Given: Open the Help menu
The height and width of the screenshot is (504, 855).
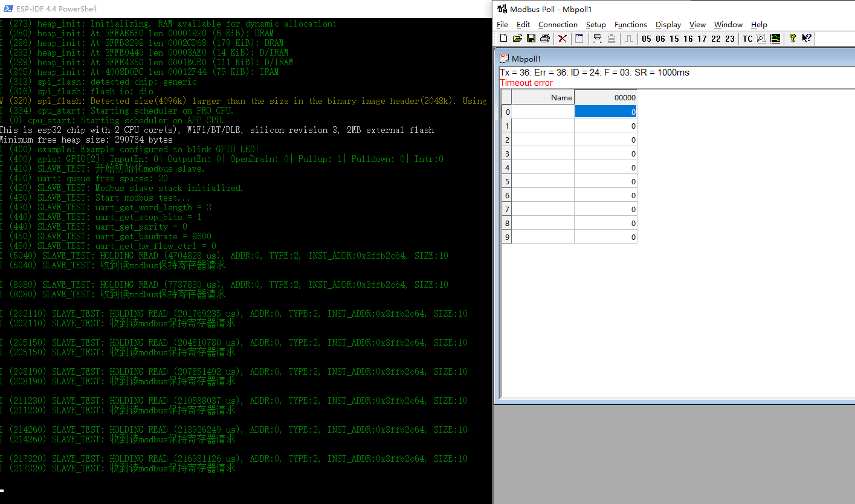Looking at the screenshot, I should coord(759,25).
